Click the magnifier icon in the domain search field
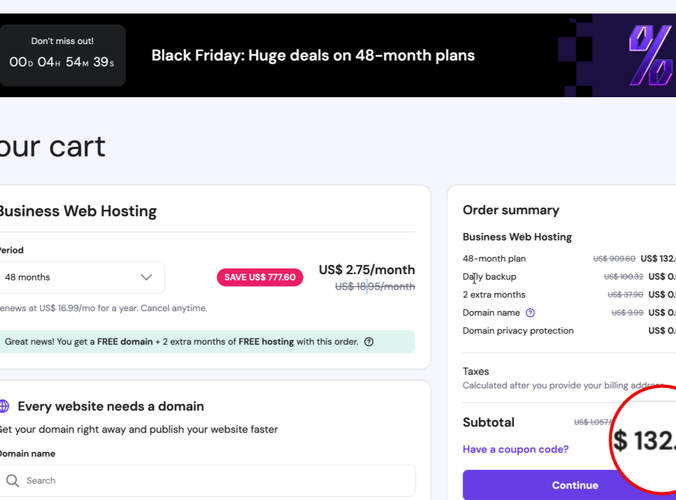The image size is (676, 500). tap(12, 481)
